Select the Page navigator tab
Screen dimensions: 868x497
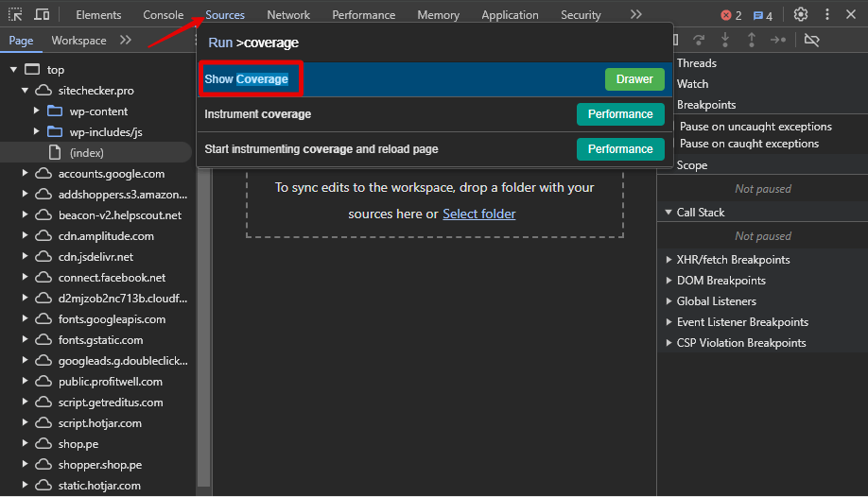pos(21,41)
